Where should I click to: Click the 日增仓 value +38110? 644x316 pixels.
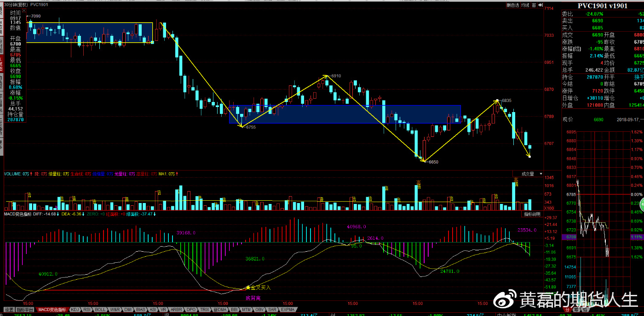(595, 98)
